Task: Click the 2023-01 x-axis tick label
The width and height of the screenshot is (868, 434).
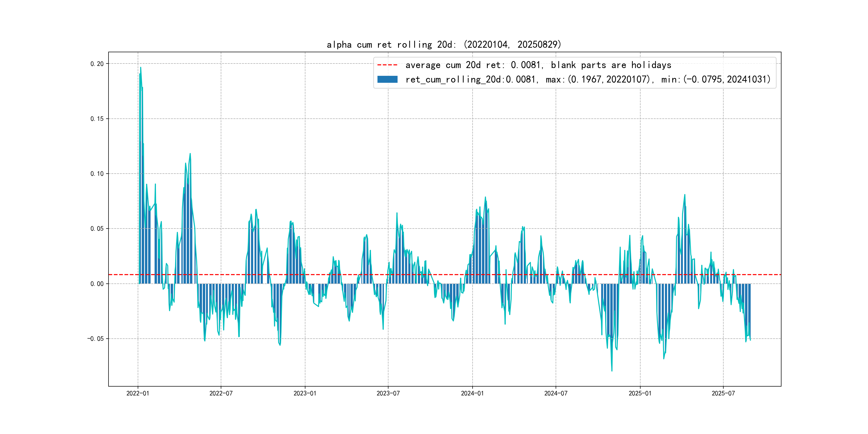Action: point(305,393)
